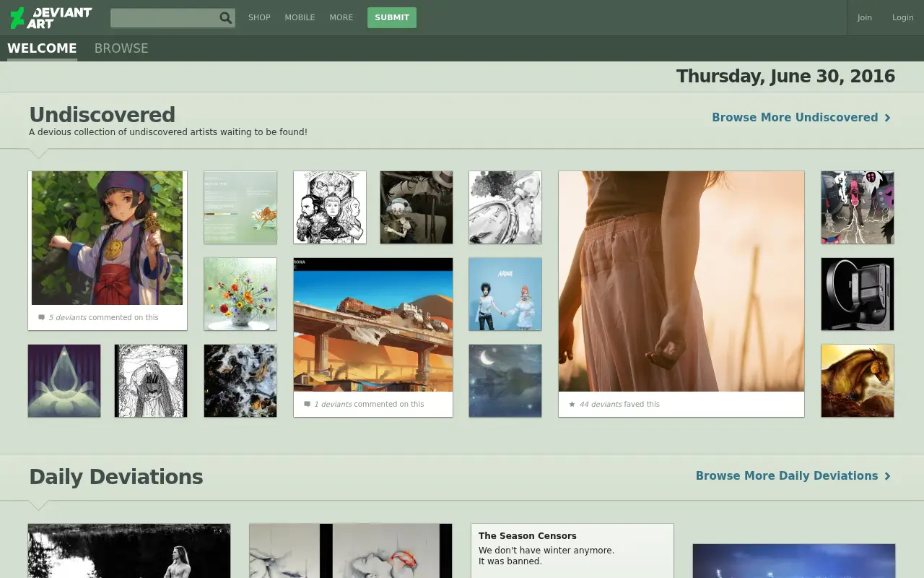Viewport: 924px width, 578px height.
Task: Click the 'Daily Deviations' section heading
Action: coord(116,477)
